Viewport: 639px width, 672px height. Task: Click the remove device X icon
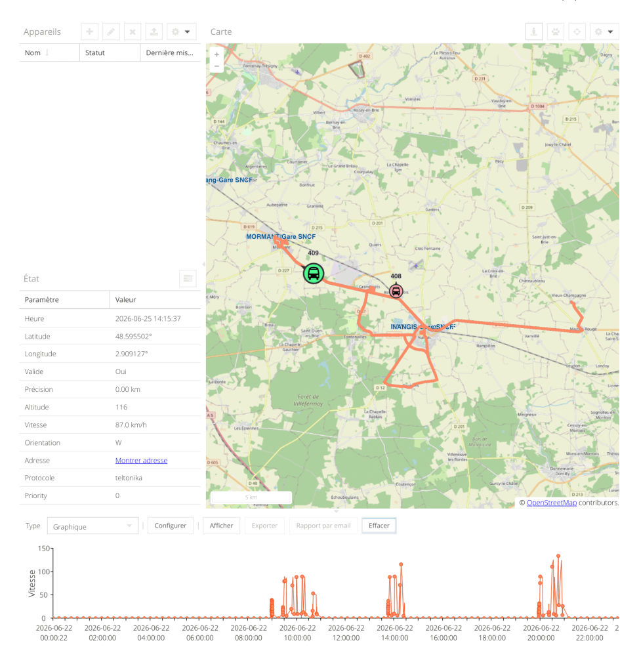[133, 31]
